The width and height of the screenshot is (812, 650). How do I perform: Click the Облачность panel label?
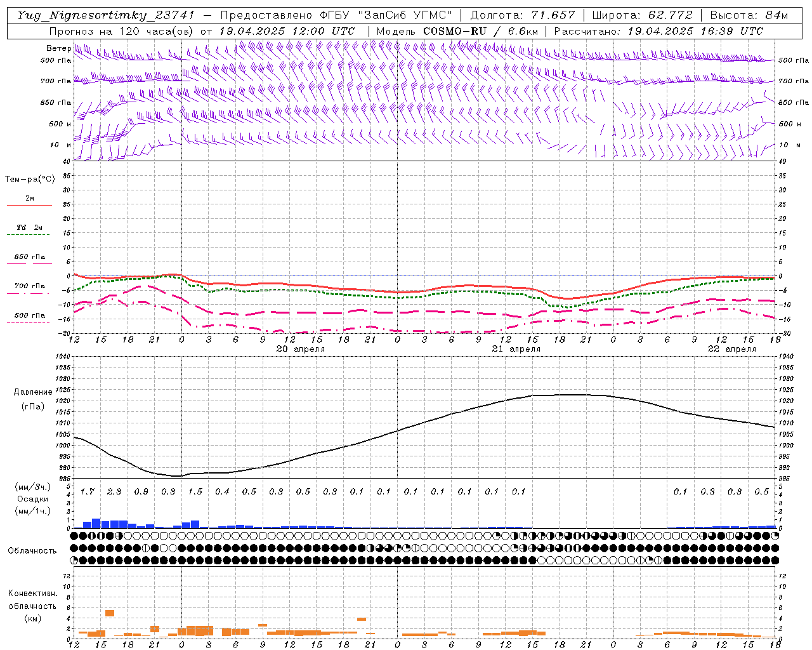pos(32,551)
